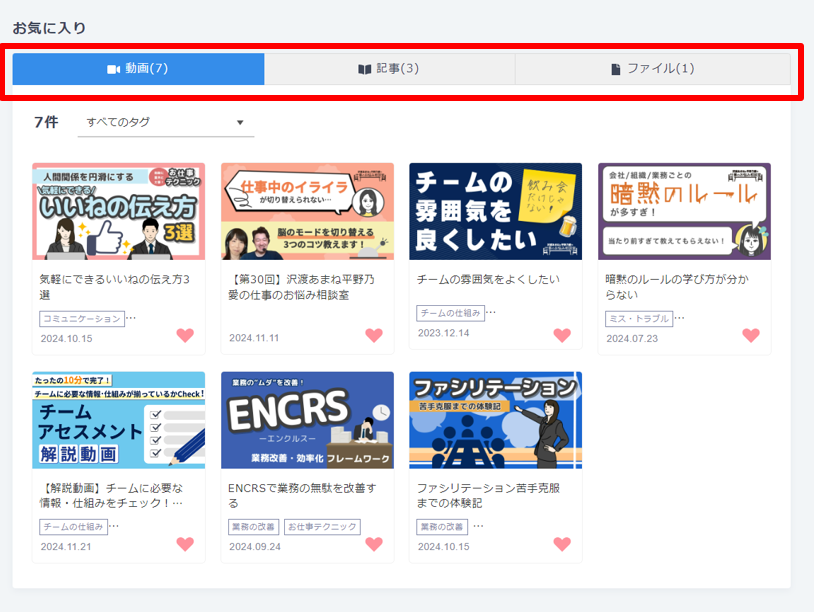Select the ファイル(1) tab

click(x=652, y=69)
